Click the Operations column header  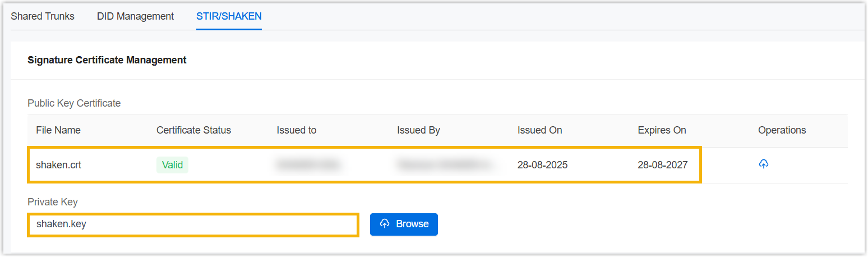(782, 130)
